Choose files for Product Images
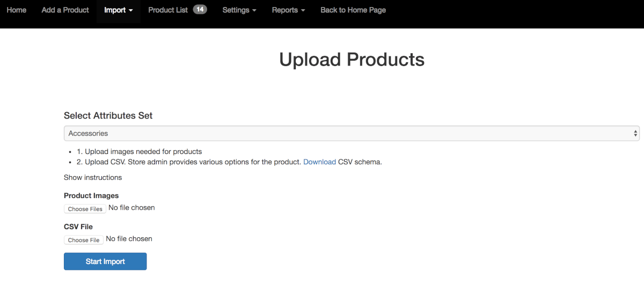Screen dimensions: 644x292 (85, 209)
